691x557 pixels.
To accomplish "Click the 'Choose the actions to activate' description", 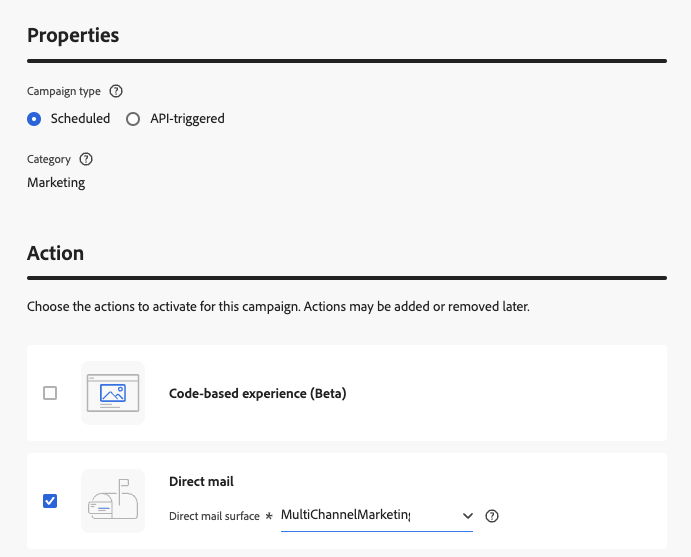I will (x=279, y=307).
